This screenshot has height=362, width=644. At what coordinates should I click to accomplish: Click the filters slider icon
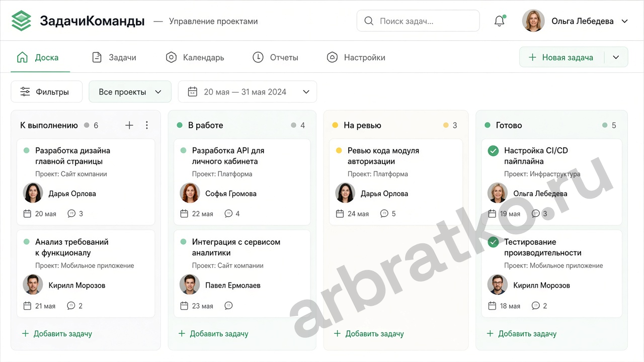tap(25, 92)
